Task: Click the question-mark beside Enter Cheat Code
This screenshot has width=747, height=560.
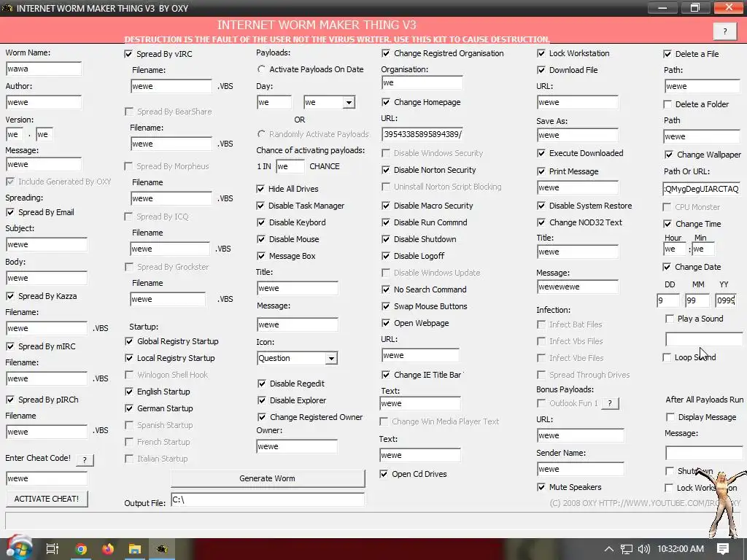Action: pyautogui.click(x=85, y=460)
